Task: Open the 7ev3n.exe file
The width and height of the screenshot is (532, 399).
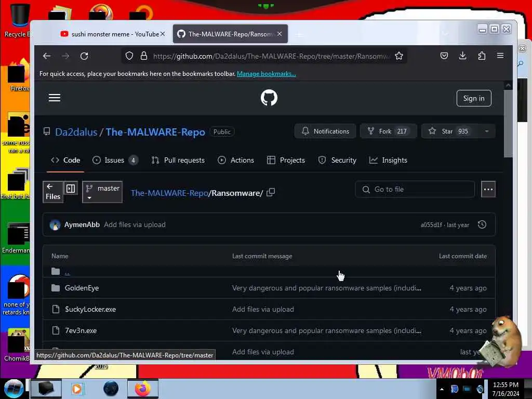Action: (81, 331)
